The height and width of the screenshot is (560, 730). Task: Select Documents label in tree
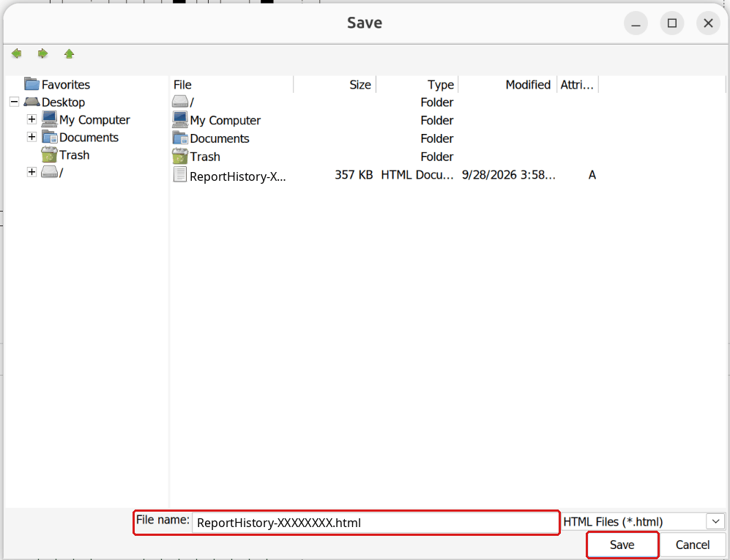89,138
